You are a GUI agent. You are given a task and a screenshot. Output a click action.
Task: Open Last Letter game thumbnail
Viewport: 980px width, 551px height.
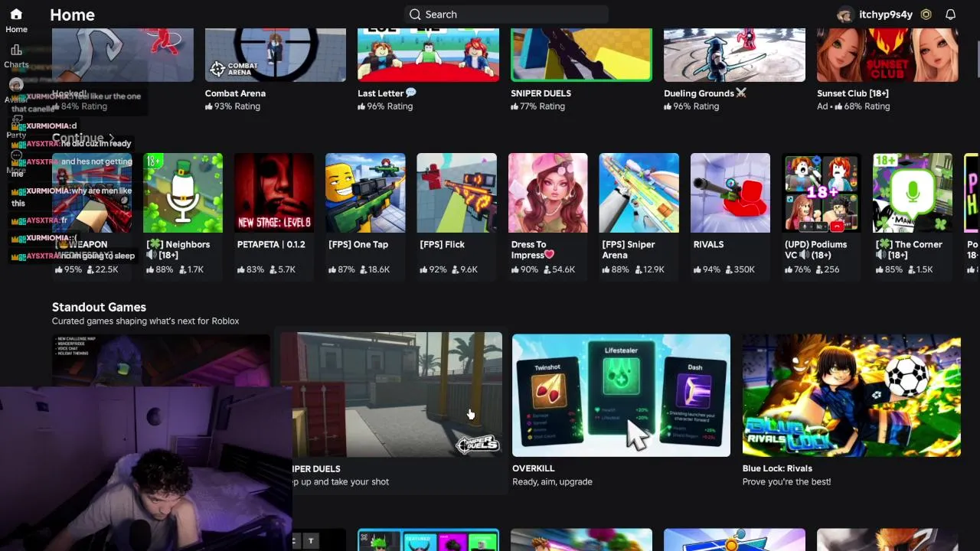point(428,55)
